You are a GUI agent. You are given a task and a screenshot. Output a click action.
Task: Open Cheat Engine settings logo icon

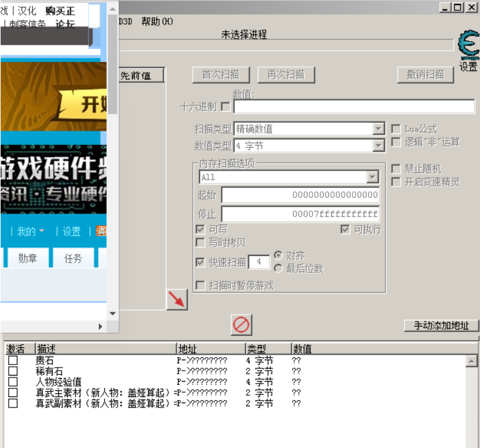coord(468,45)
